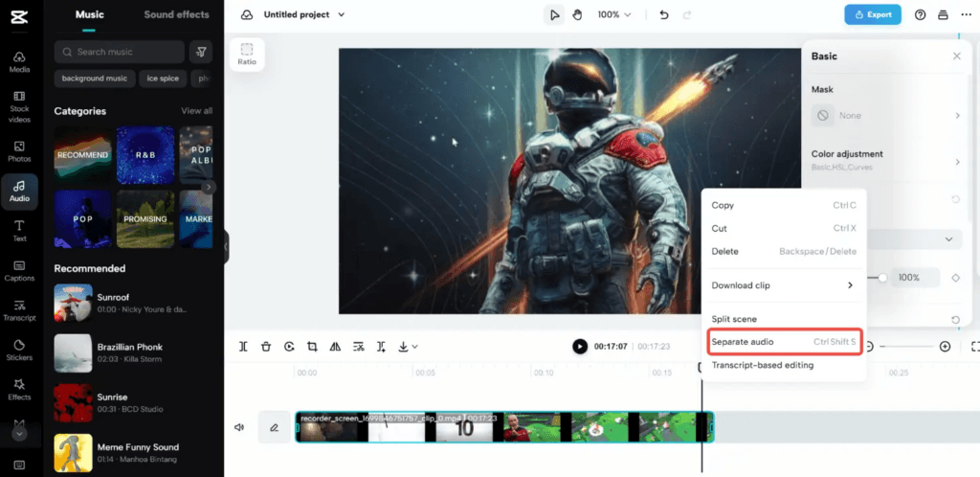Click the timeline zoom slider track
Screen dimensions: 980x477
coord(909,346)
